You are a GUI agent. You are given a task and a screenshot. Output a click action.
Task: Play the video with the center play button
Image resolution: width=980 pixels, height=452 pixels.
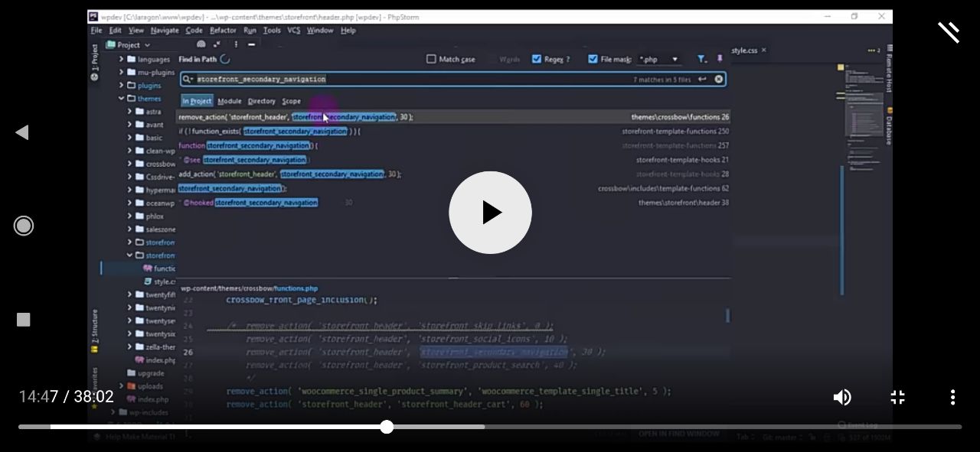click(x=490, y=213)
